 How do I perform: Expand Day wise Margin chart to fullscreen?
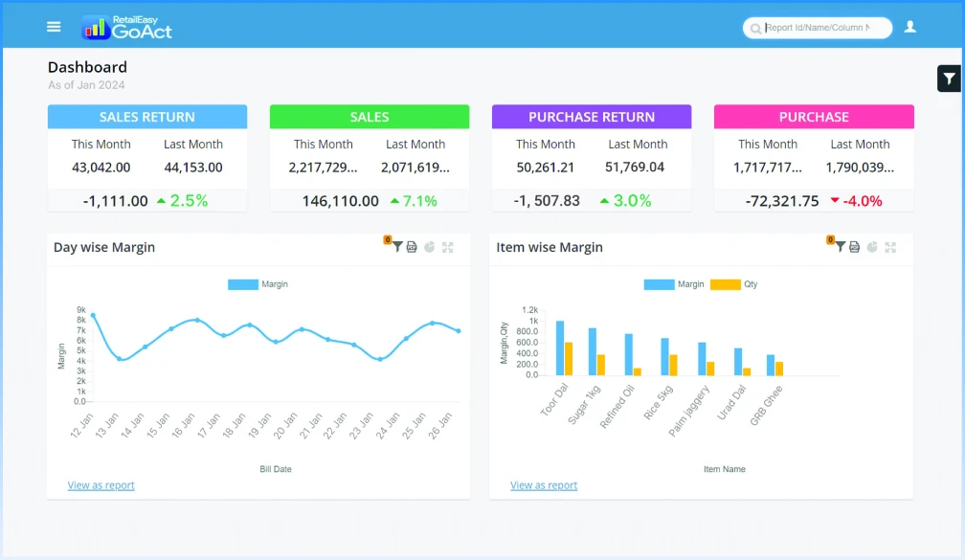pos(448,247)
